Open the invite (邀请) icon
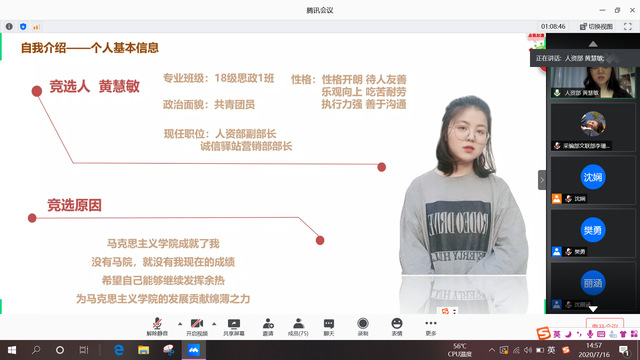Screen dimensions: 640x360 tap(268, 327)
